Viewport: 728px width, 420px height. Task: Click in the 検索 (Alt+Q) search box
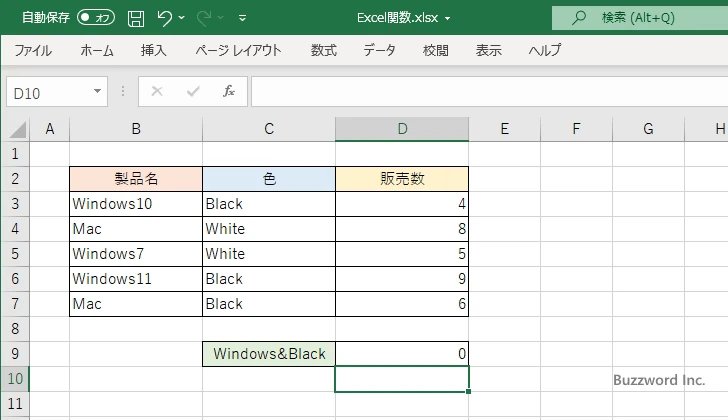640,18
